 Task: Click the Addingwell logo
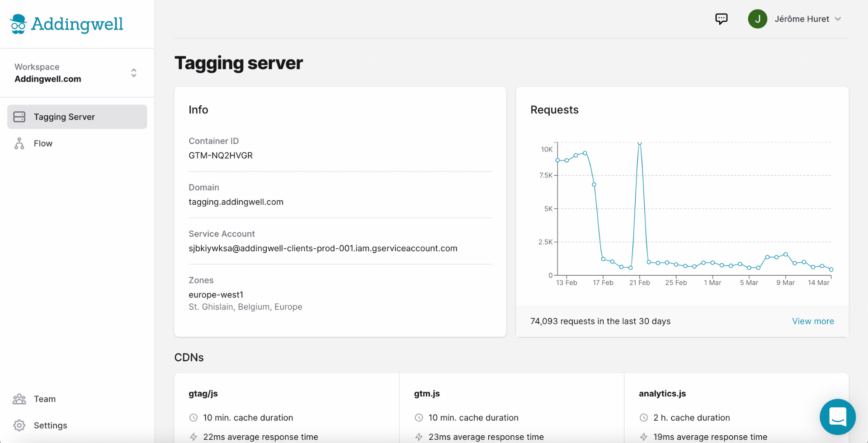coord(66,24)
